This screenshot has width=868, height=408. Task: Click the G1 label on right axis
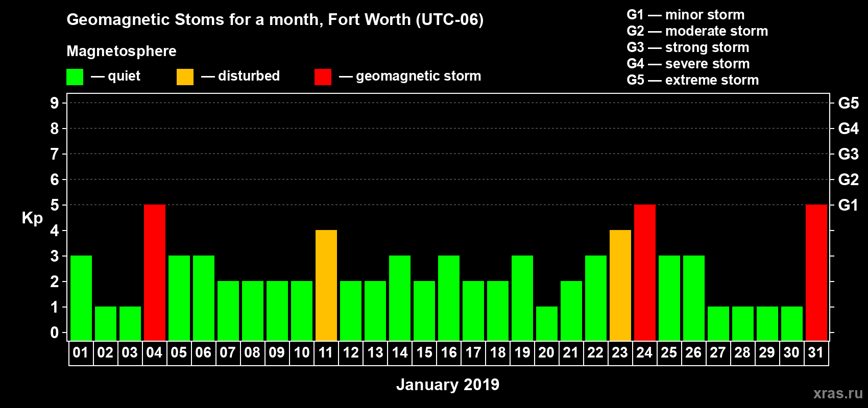coord(848,205)
